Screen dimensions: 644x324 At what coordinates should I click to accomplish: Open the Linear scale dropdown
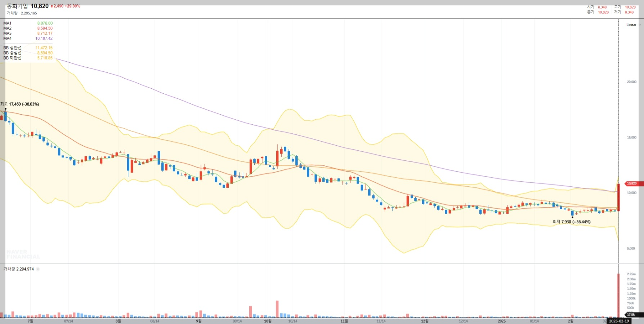(634, 25)
